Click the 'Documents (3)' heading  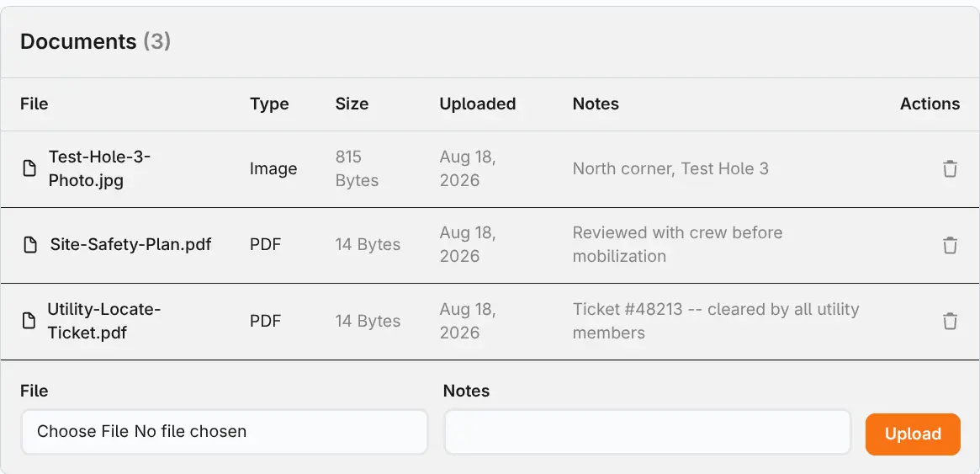pos(96,42)
